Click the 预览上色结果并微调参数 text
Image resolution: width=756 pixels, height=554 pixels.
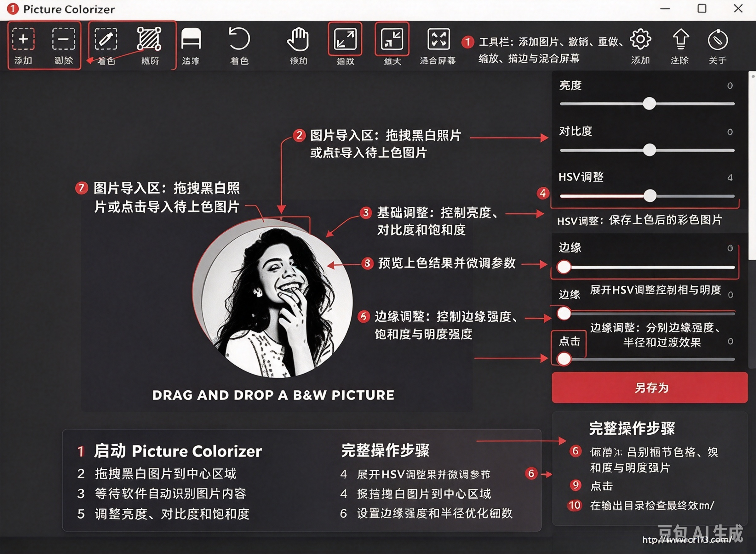coord(447,263)
